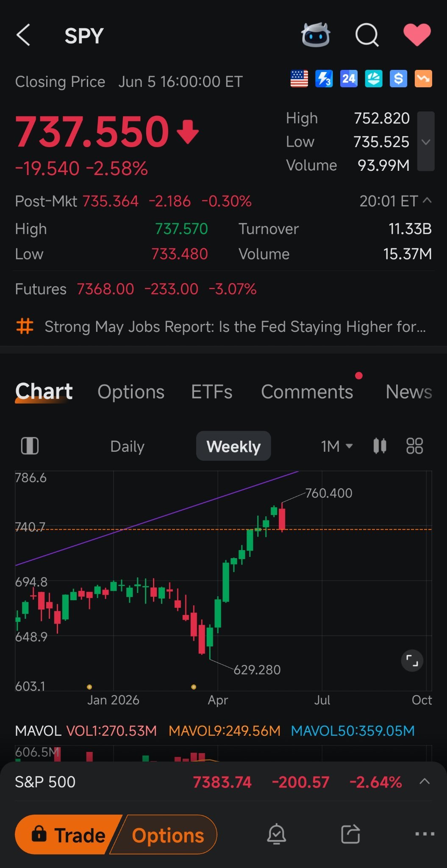Switch to the Options tab
This screenshot has height=868, width=447.
tap(131, 392)
